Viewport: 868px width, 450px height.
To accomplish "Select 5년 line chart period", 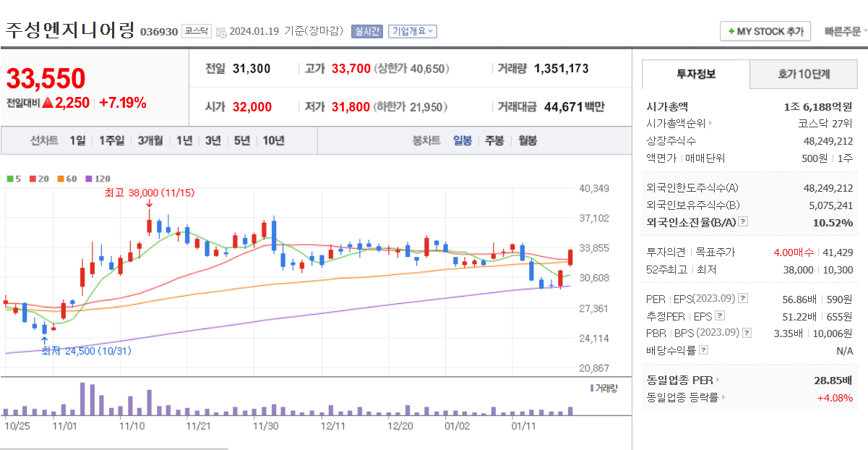I will tap(241, 140).
